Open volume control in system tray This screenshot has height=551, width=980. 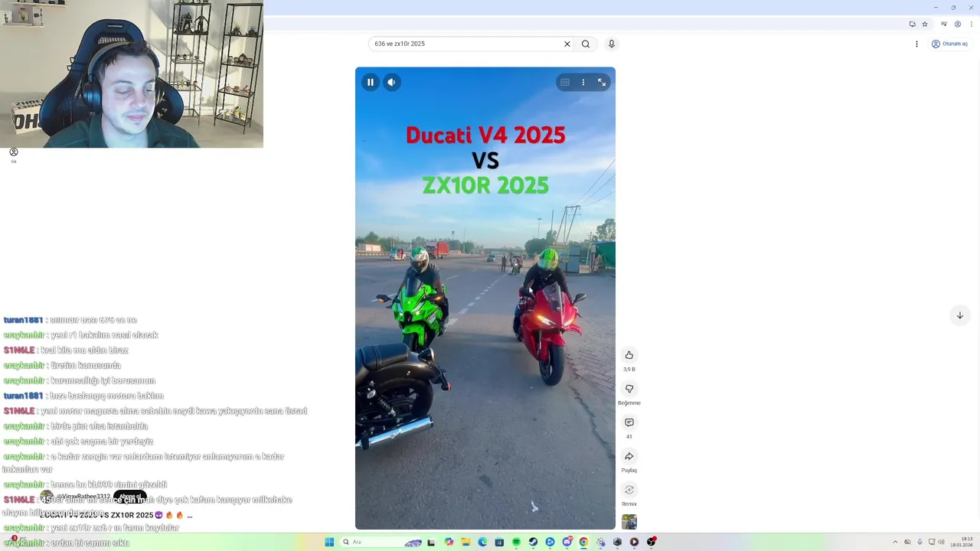coord(942,542)
